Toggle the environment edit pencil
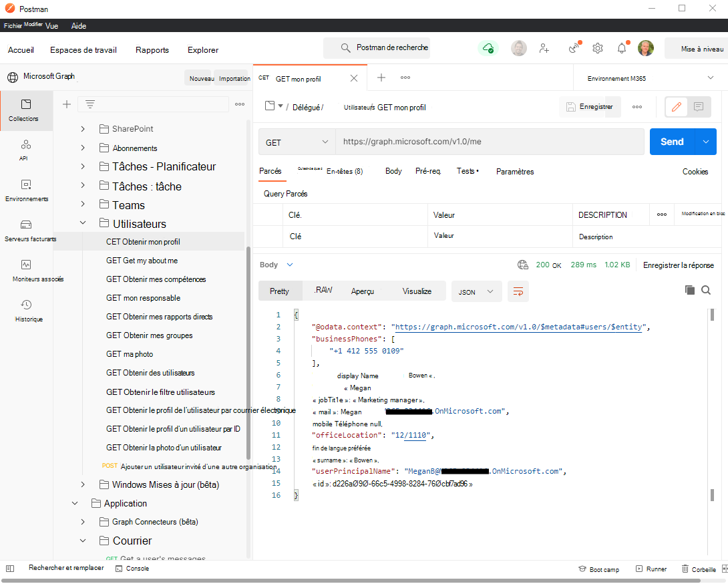This screenshot has height=584, width=728. [675, 106]
